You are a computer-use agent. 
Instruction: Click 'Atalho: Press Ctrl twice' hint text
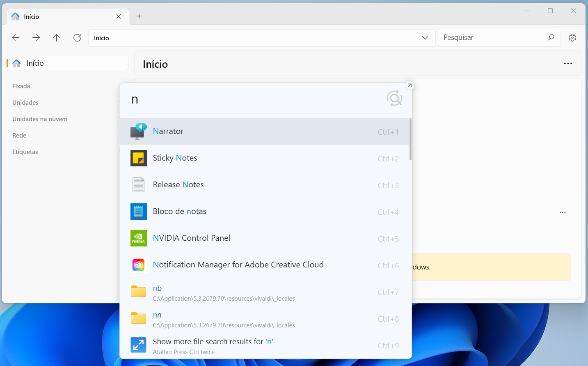click(184, 352)
